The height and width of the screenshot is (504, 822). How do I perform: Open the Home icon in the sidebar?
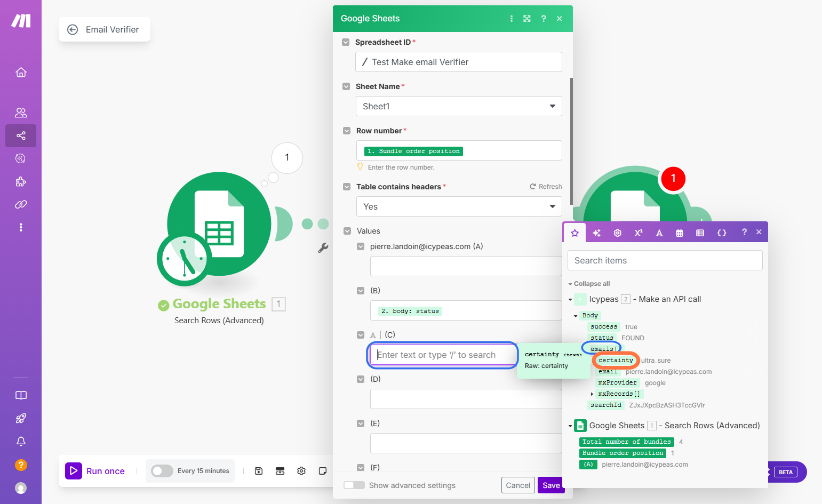[21, 72]
